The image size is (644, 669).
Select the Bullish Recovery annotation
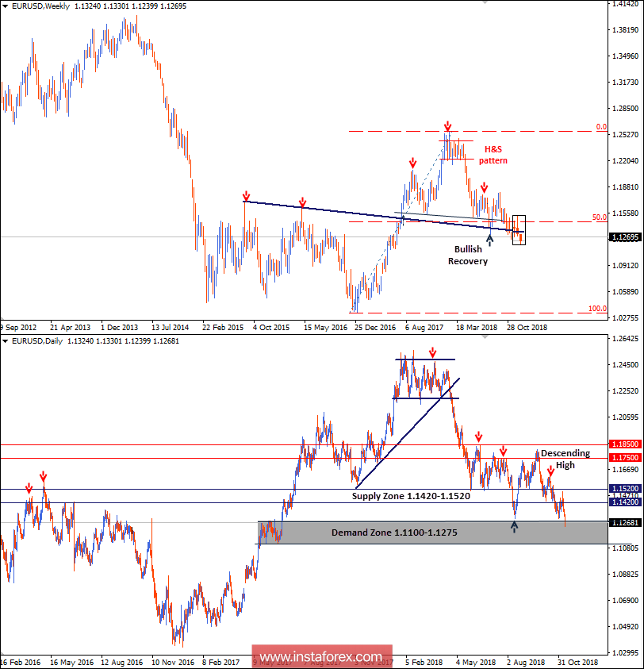(468, 256)
